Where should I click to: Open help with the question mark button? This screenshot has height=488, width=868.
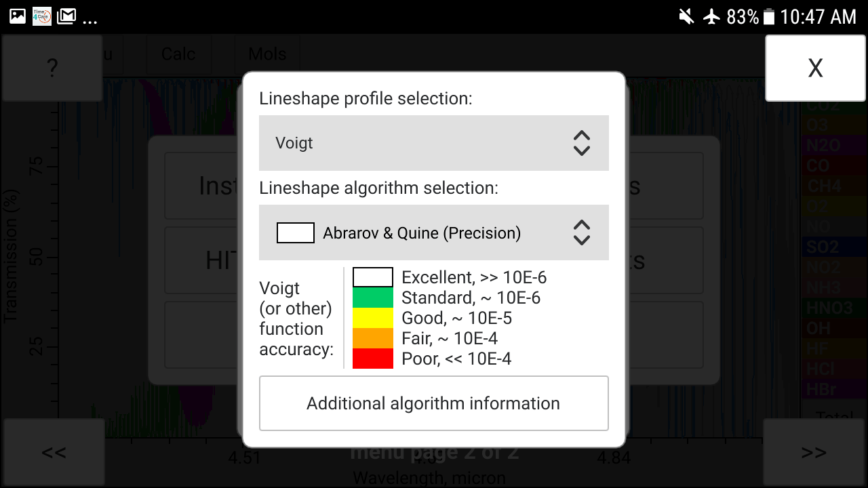pyautogui.click(x=52, y=68)
